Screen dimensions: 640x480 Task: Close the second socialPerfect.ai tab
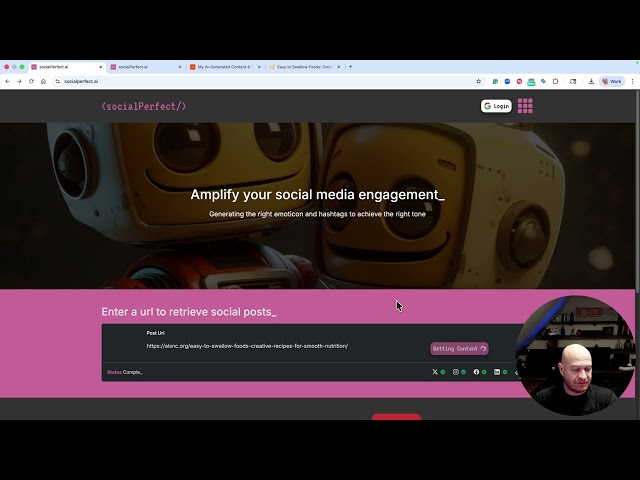(x=180, y=67)
